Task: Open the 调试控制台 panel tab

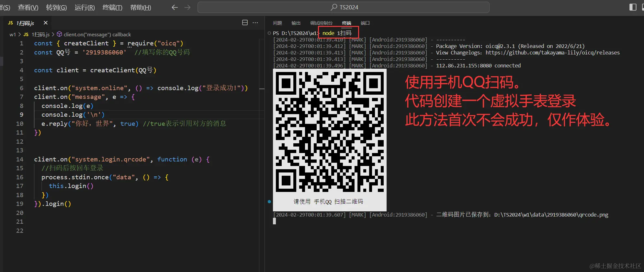Action: (x=321, y=23)
